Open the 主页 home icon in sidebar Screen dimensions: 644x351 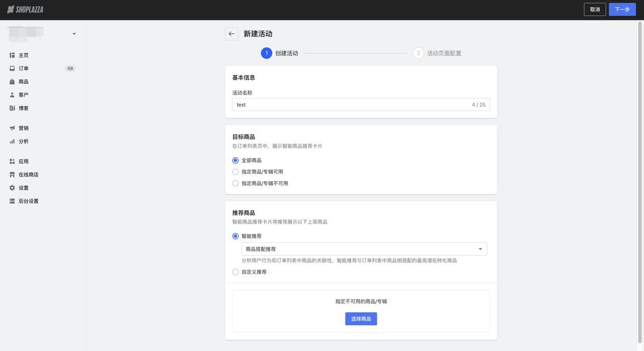click(12, 55)
